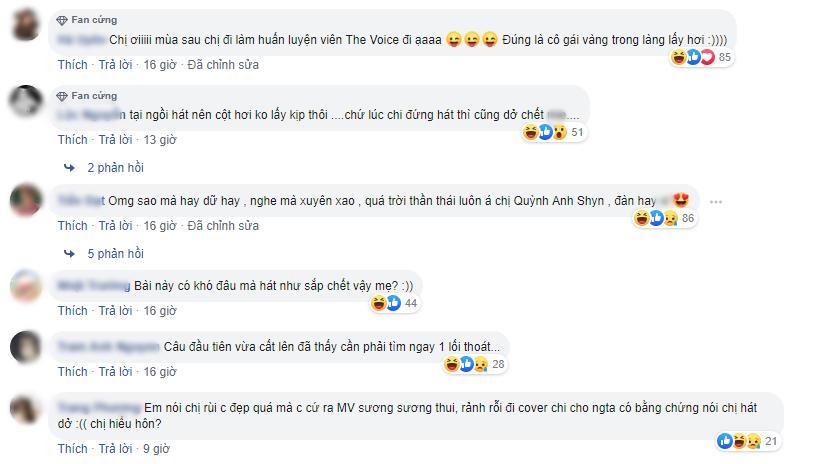Expand the 5 phản hồi replies
The width and height of the screenshot is (817, 464).
[115, 254]
